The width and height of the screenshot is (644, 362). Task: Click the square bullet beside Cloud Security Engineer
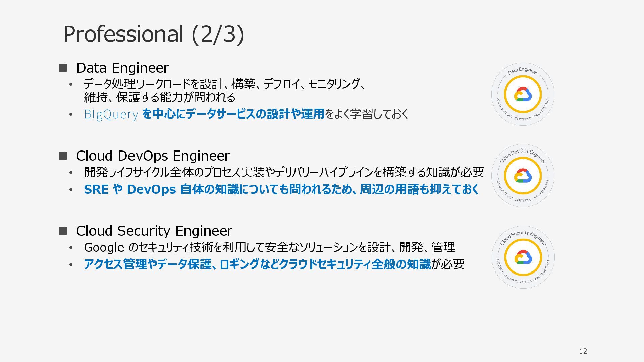point(63,231)
